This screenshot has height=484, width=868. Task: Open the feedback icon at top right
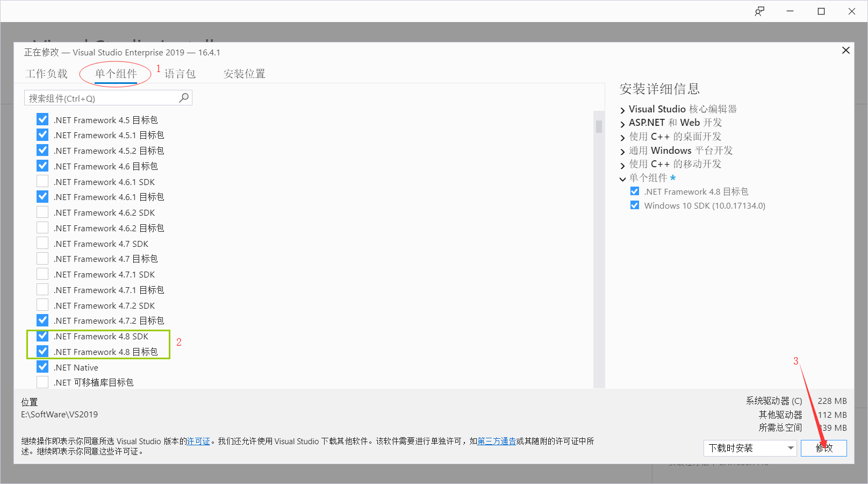[760, 11]
